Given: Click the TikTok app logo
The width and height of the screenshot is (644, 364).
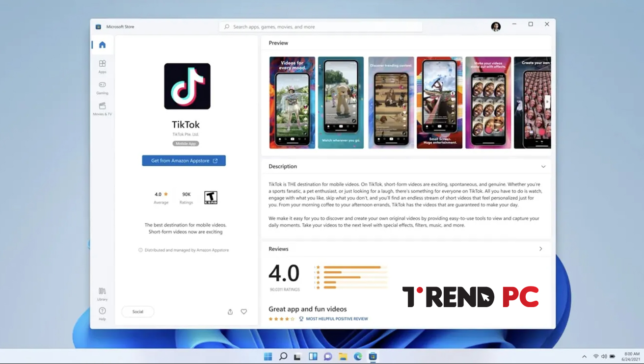Looking at the screenshot, I should [x=187, y=86].
